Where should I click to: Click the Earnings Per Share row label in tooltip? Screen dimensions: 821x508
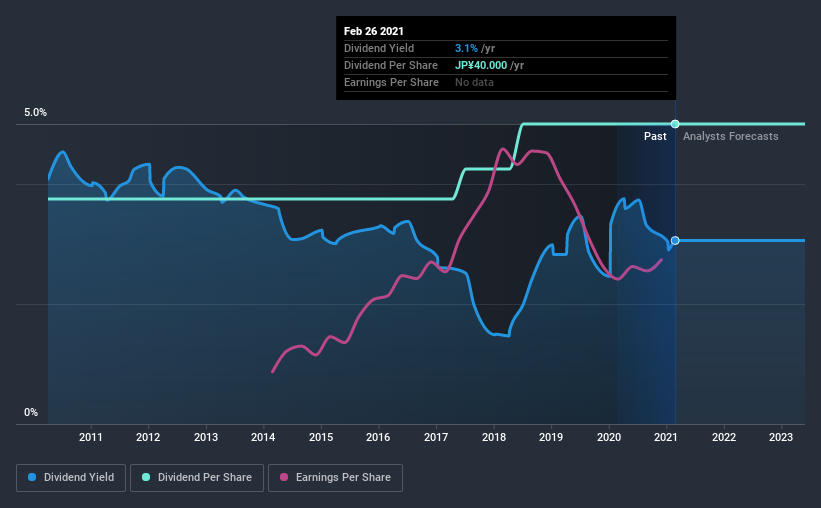[x=391, y=82]
